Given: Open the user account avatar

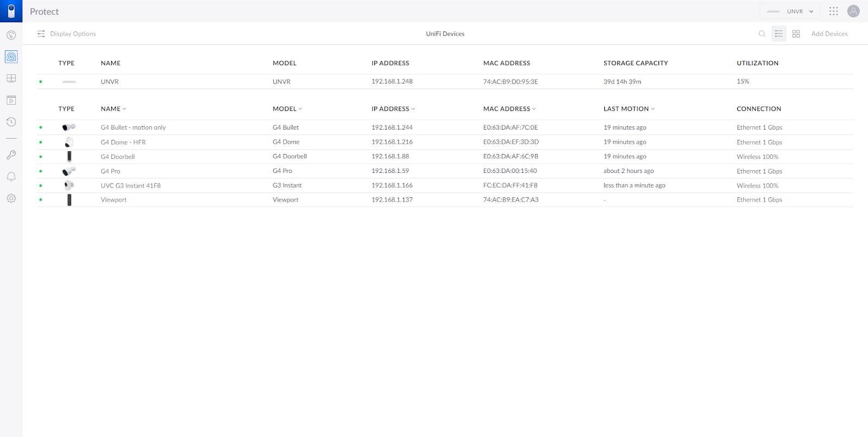Looking at the screenshot, I should [x=853, y=11].
